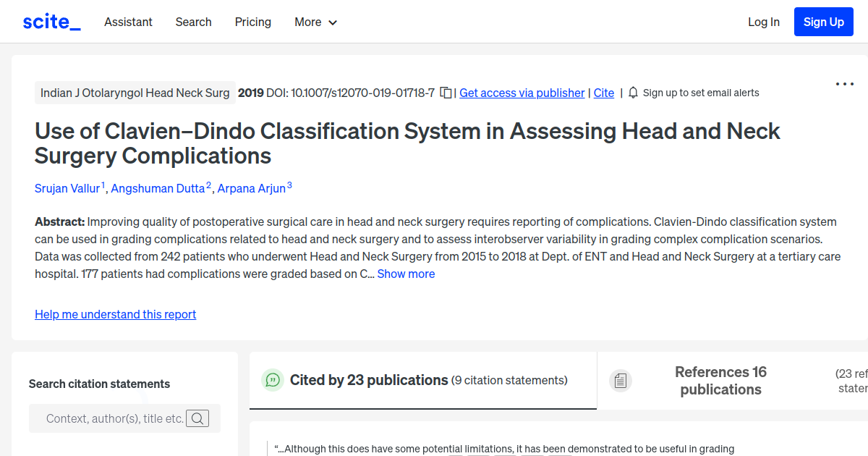
Task: Click Log In
Action: click(x=764, y=22)
